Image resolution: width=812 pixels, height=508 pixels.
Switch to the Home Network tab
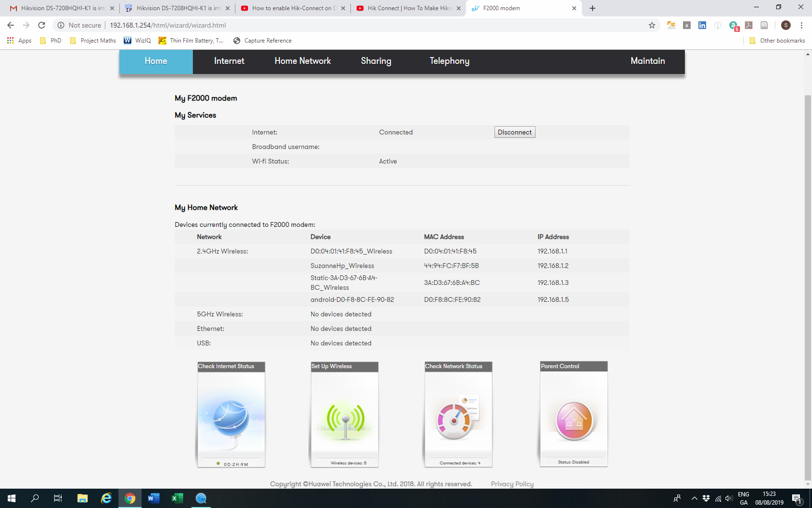click(303, 61)
